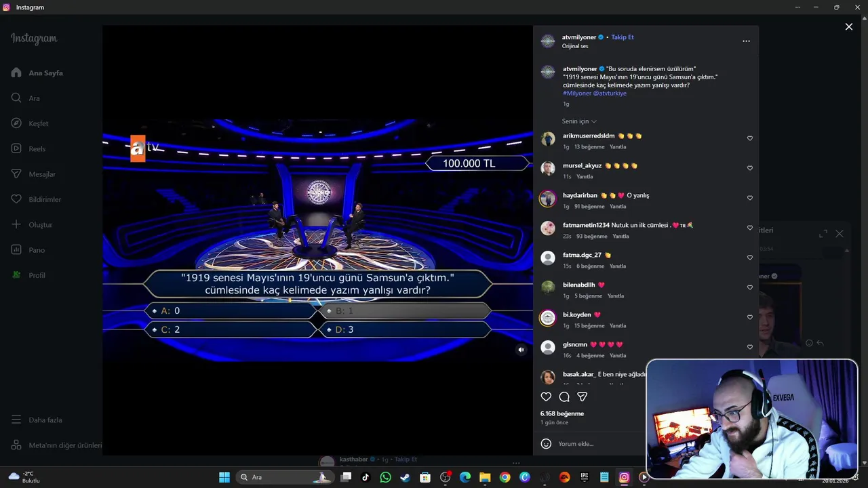
Task: Open the post's three-dot options menu
Action: point(746,41)
